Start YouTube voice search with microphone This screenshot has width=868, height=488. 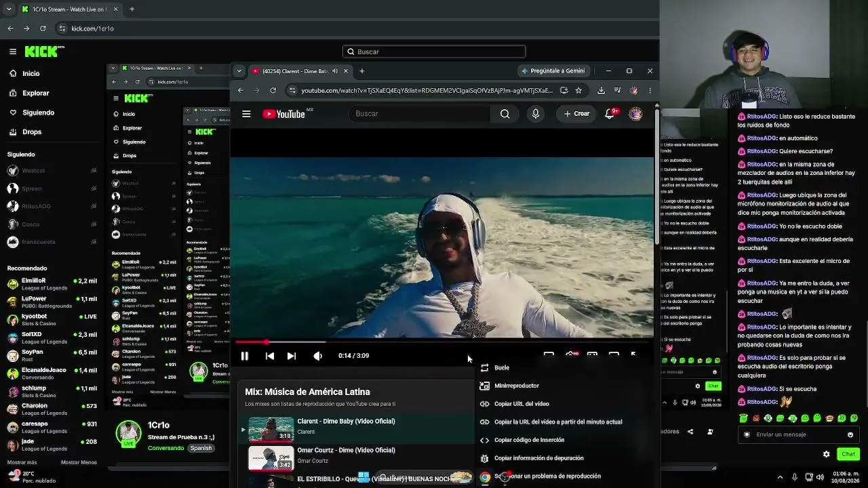point(536,114)
